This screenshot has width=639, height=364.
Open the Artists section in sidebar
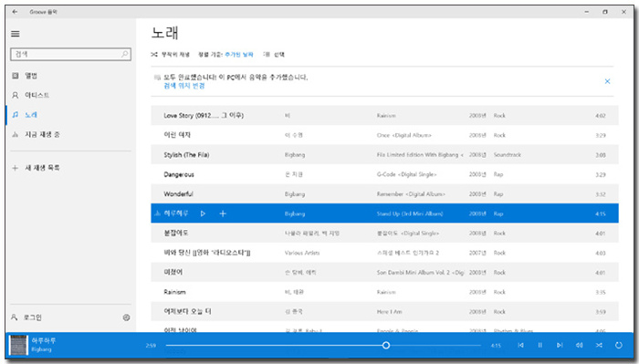pos(30,95)
